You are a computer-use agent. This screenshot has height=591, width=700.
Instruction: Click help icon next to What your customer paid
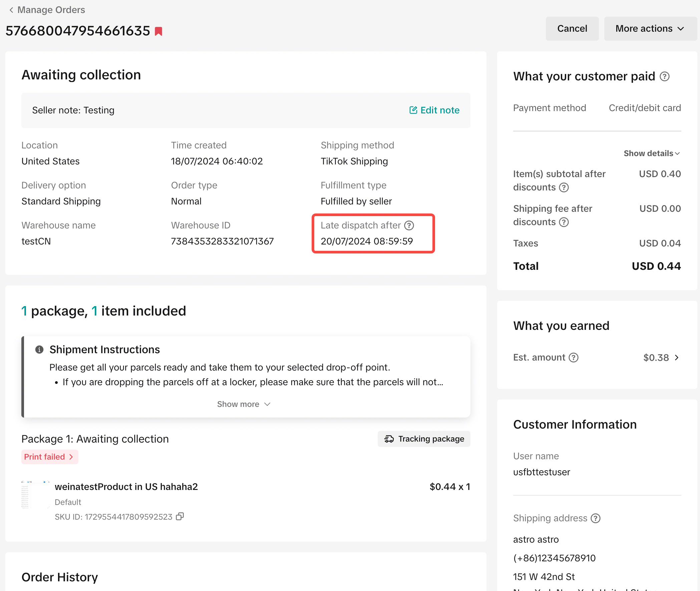pyautogui.click(x=665, y=76)
